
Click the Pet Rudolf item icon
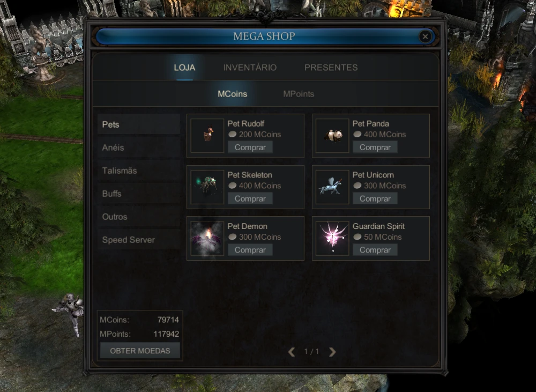(x=207, y=136)
